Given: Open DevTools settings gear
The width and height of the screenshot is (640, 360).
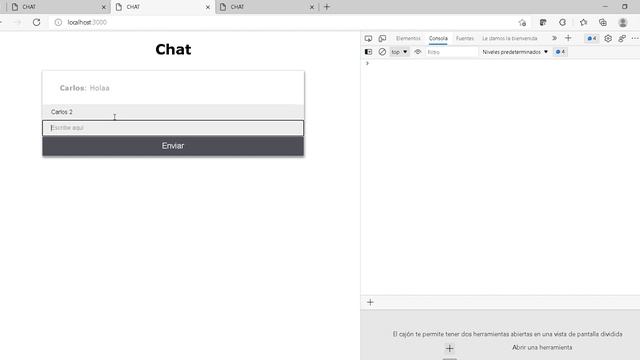Looking at the screenshot, I should pos(608,38).
